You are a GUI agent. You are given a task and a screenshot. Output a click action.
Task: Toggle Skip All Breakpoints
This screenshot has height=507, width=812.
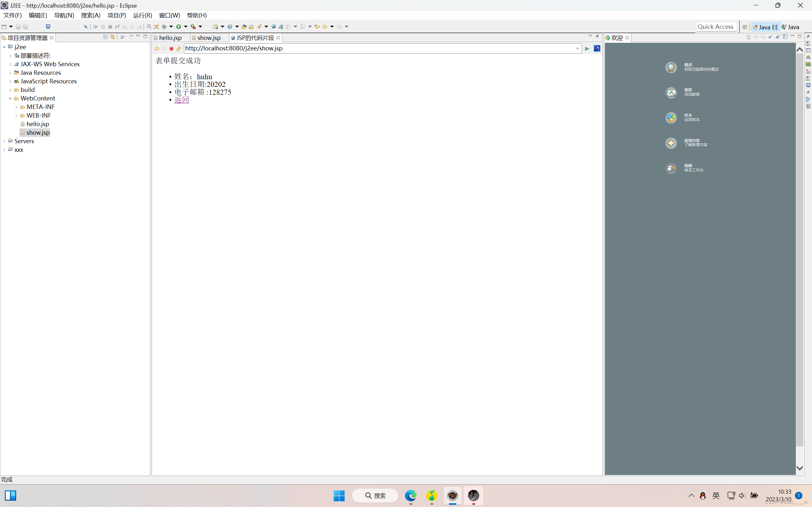click(86, 27)
